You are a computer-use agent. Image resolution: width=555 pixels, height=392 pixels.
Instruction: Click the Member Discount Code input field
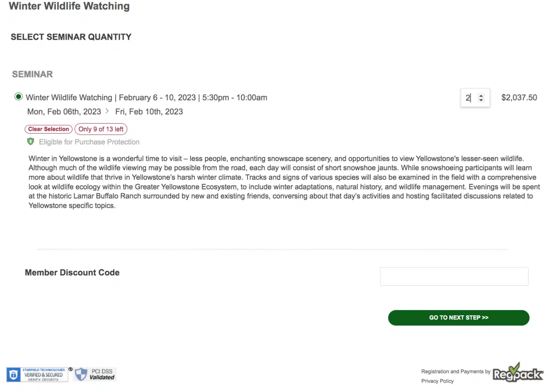pos(454,276)
